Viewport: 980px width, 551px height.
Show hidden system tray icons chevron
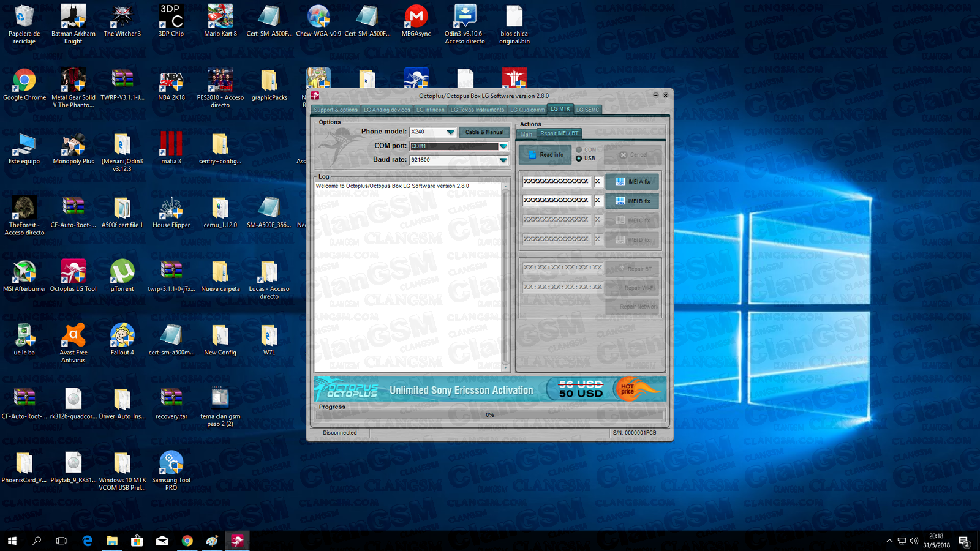pyautogui.click(x=889, y=541)
